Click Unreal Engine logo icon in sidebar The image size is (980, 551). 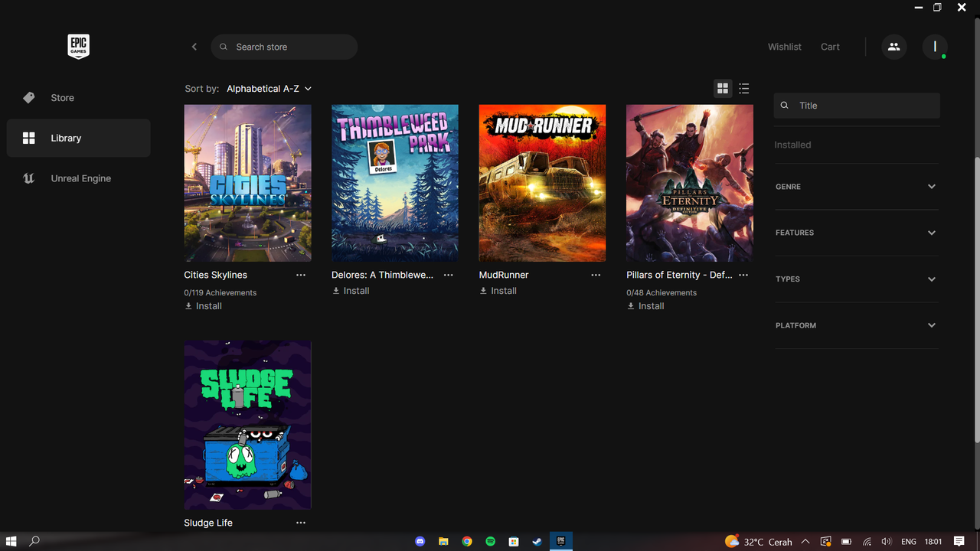[29, 178]
